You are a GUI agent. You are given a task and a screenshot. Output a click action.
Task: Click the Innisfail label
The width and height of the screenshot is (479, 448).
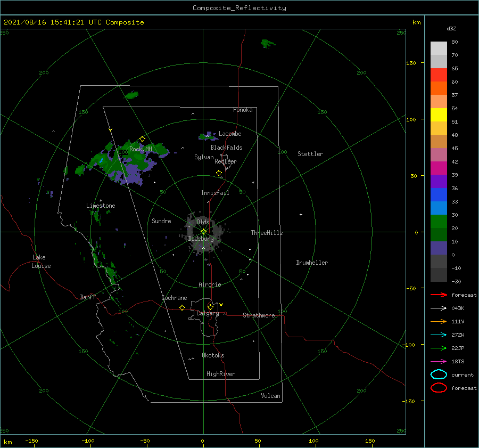click(x=215, y=193)
